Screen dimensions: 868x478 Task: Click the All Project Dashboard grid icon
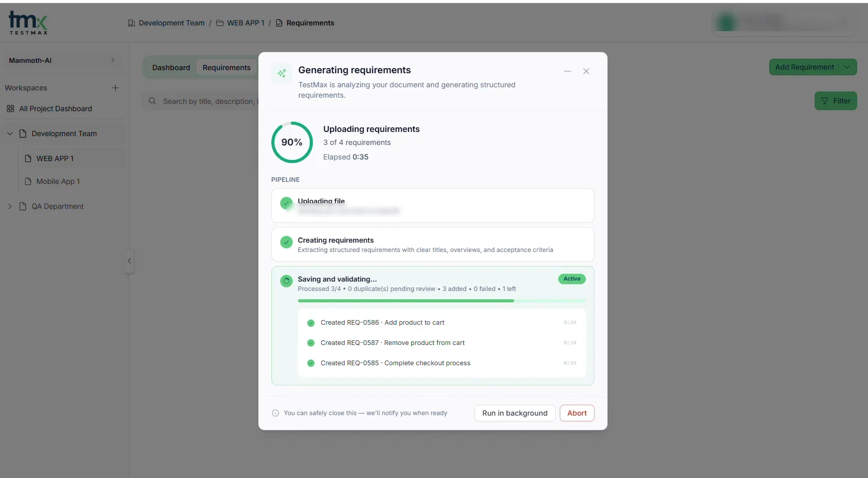(10, 109)
